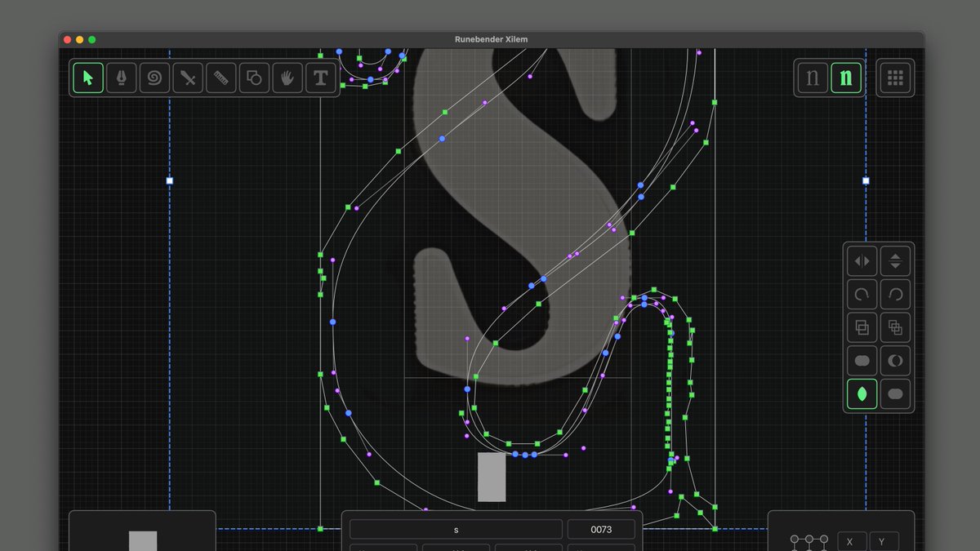Click the overlapping squares bring-forward icon
This screenshot has width=980, height=551.
click(x=895, y=327)
